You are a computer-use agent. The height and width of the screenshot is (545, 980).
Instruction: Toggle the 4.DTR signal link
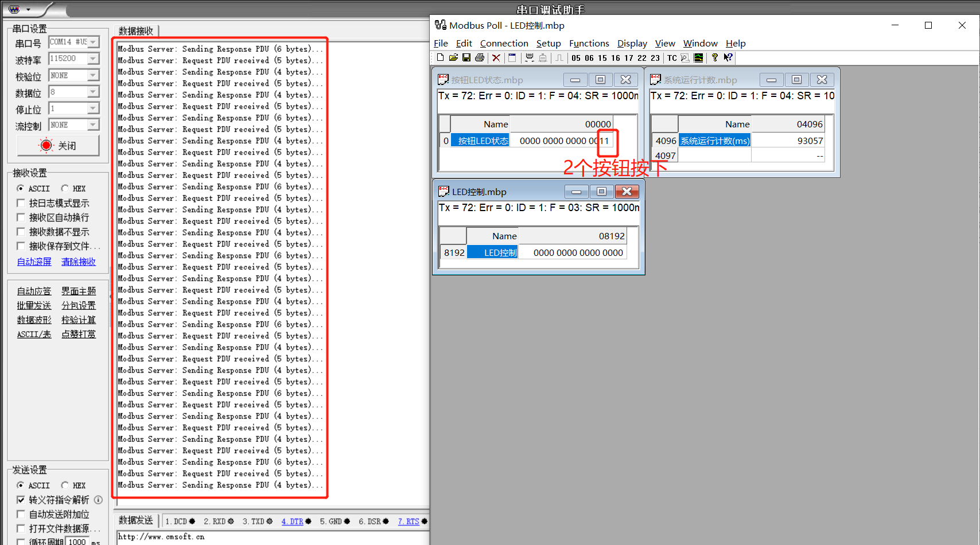pyautogui.click(x=292, y=521)
